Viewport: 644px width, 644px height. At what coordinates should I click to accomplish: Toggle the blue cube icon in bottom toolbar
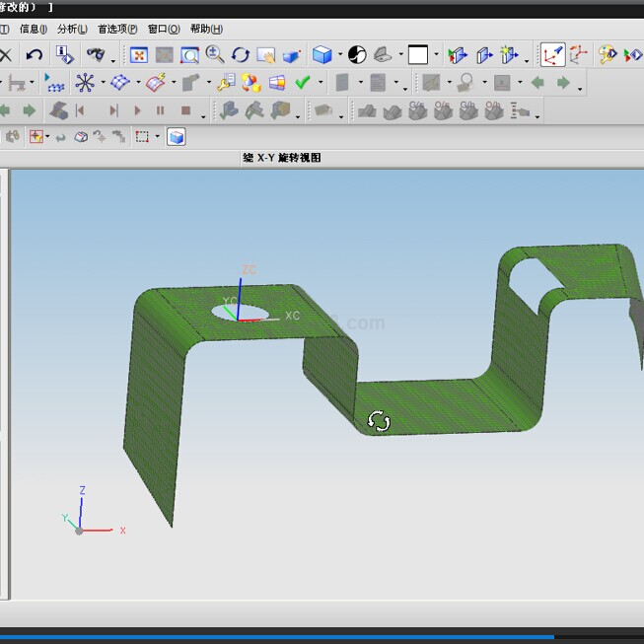(176, 137)
